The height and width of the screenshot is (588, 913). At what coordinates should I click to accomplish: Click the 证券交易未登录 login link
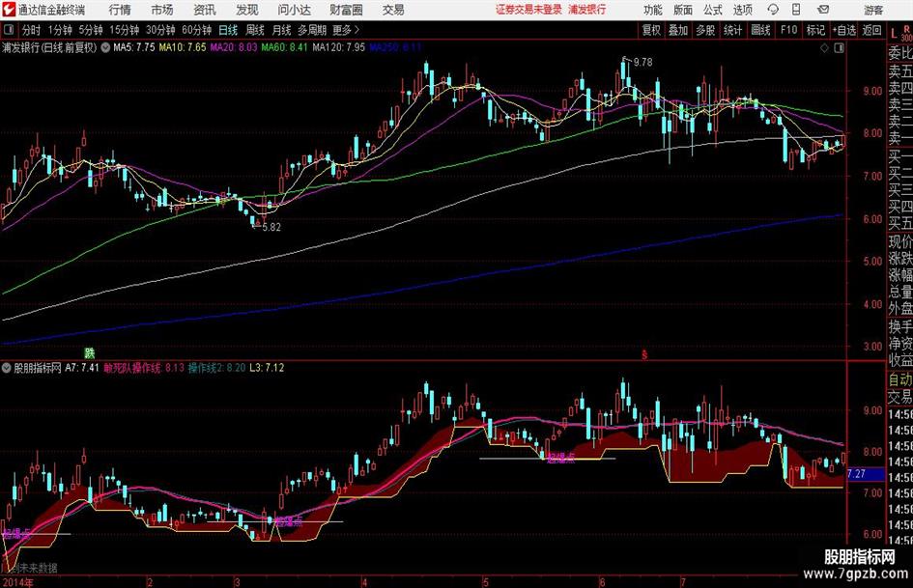point(528,10)
